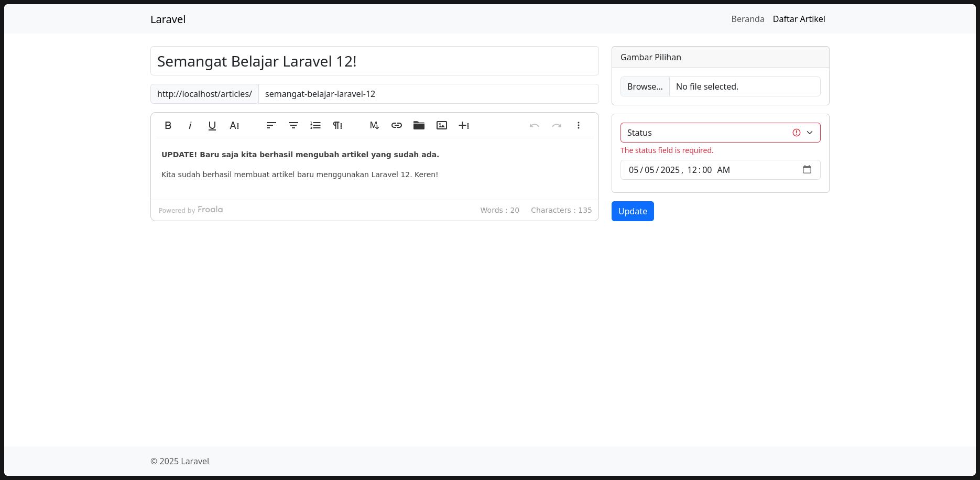The image size is (980, 480).
Task: Click the Beranda nav link
Action: [748, 19]
